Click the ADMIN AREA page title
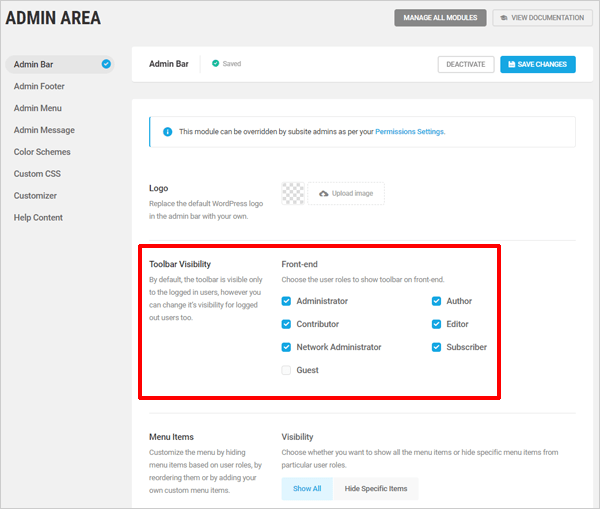This screenshot has height=509, width=600. tap(53, 18)
